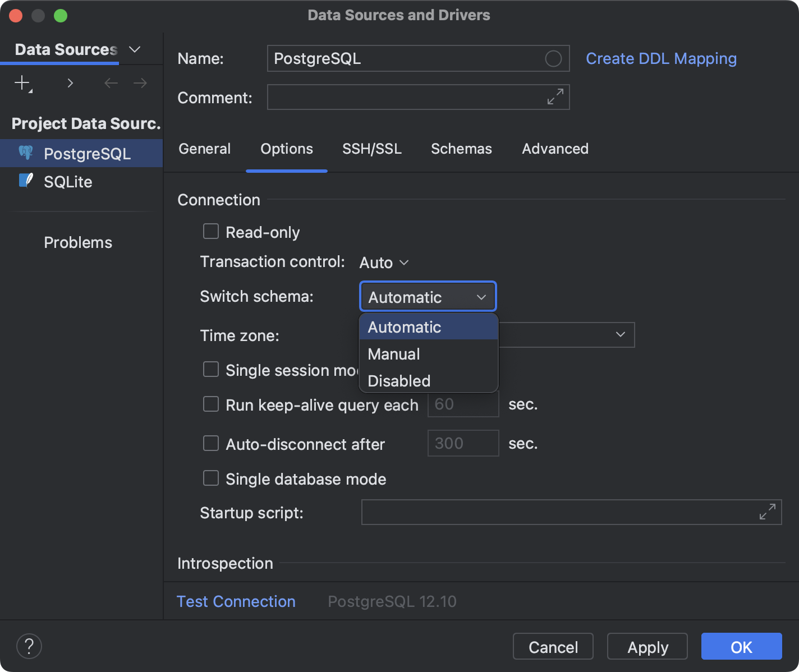The image size is (799, 672).
Task: Add a new data source
Action: pyautogui.click(x=21, y=82)
